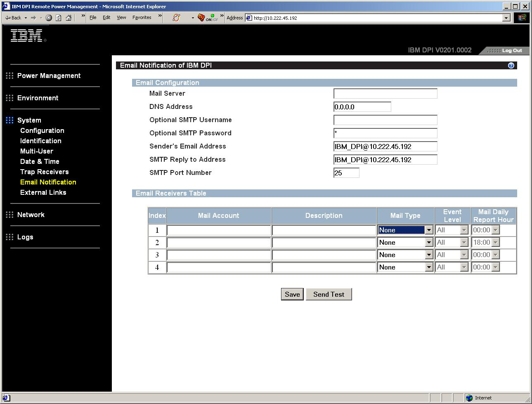
Task: Click the SMTP Port Number field
Action: 346,173
